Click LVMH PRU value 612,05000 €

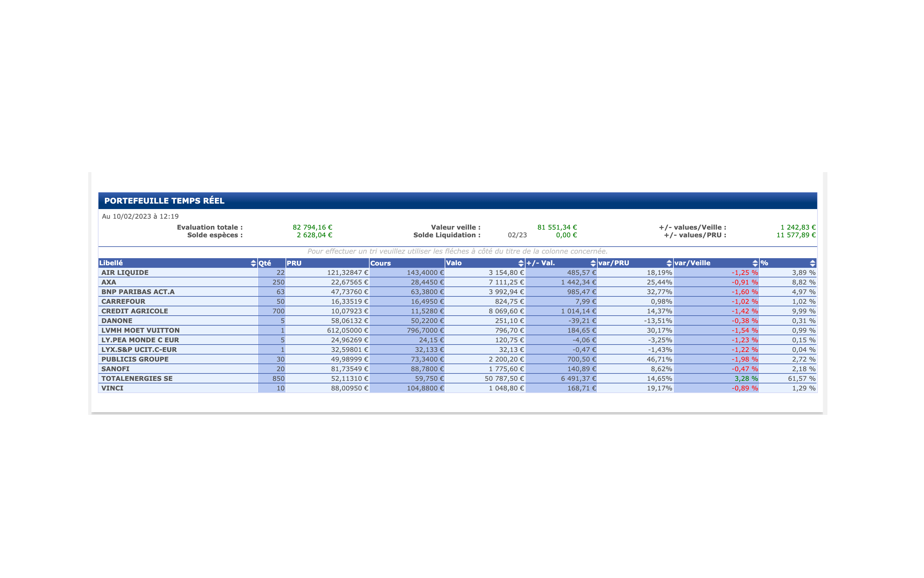point(348,330)
